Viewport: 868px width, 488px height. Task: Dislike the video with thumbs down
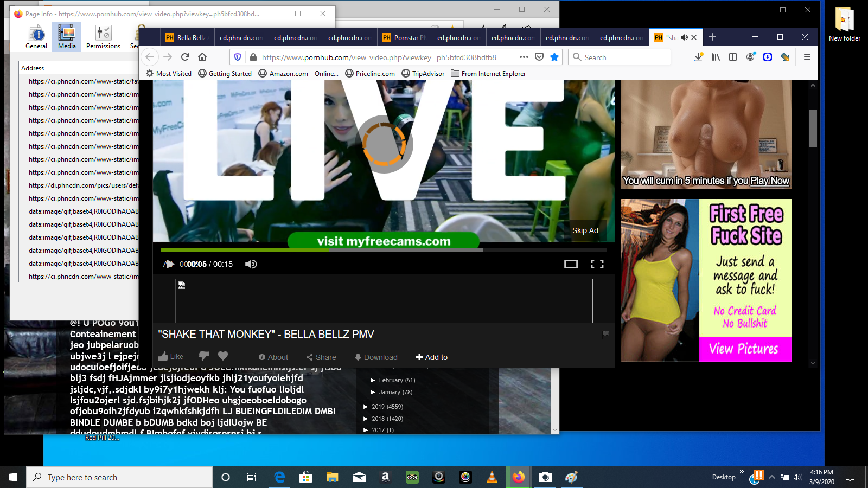[204, 356]
